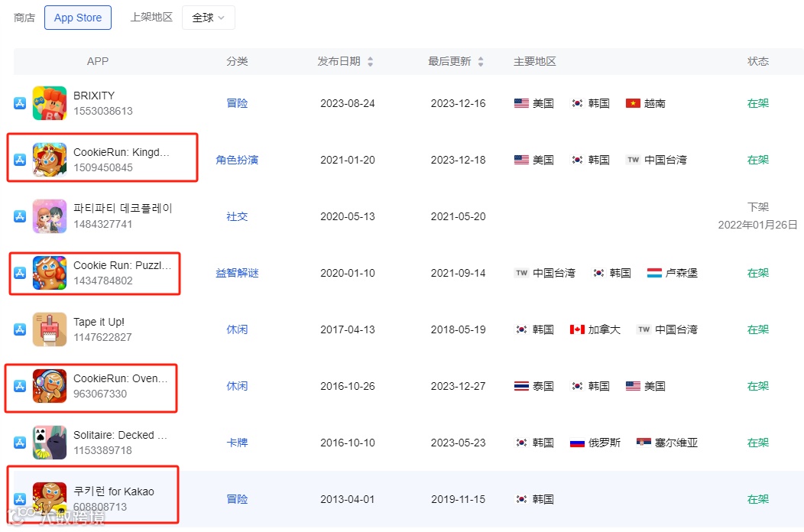Click the 2023-08-24 release date
Image resolution: width=804 pixels, height=532 pixels.
tap(348, 103)
